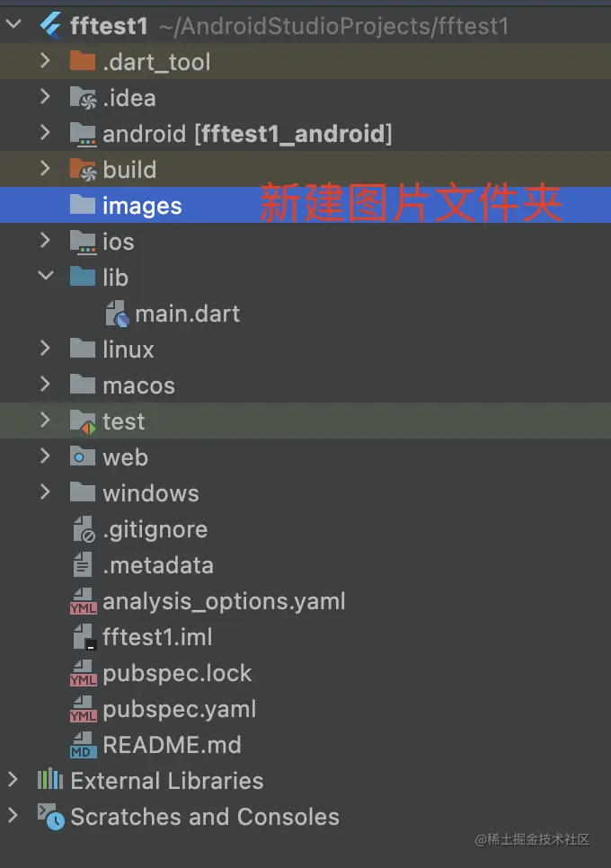Click the pubspec.yaml YML file icon
Screen dimensions: 611x868
pyautogui.click(x=83, y=709)
